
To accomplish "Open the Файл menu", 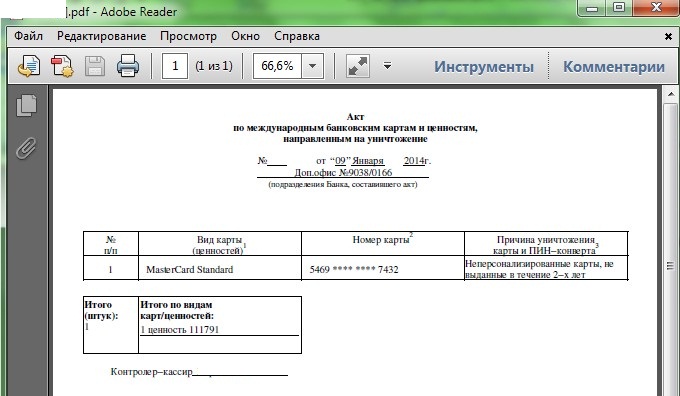I will (x=28, y=36).
